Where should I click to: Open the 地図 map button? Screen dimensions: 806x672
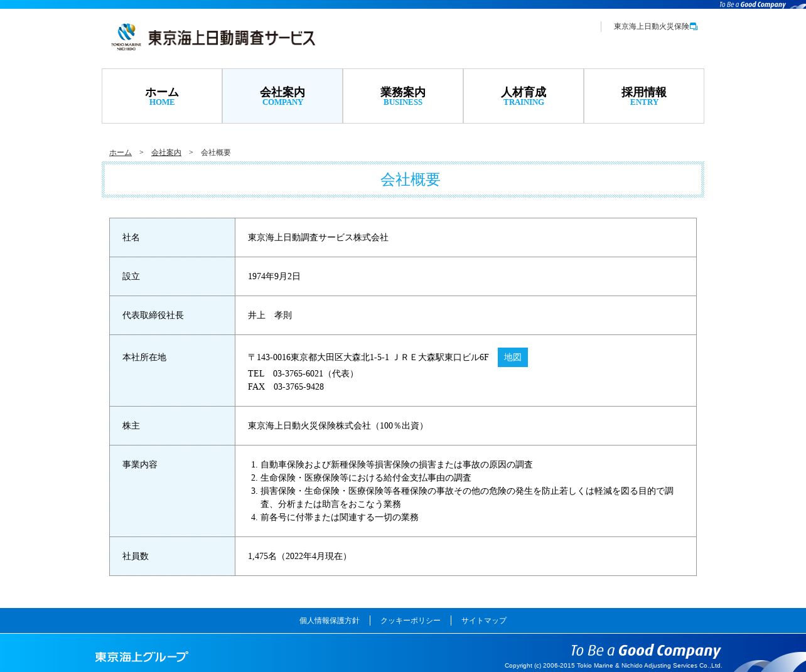tap(513, 357)
